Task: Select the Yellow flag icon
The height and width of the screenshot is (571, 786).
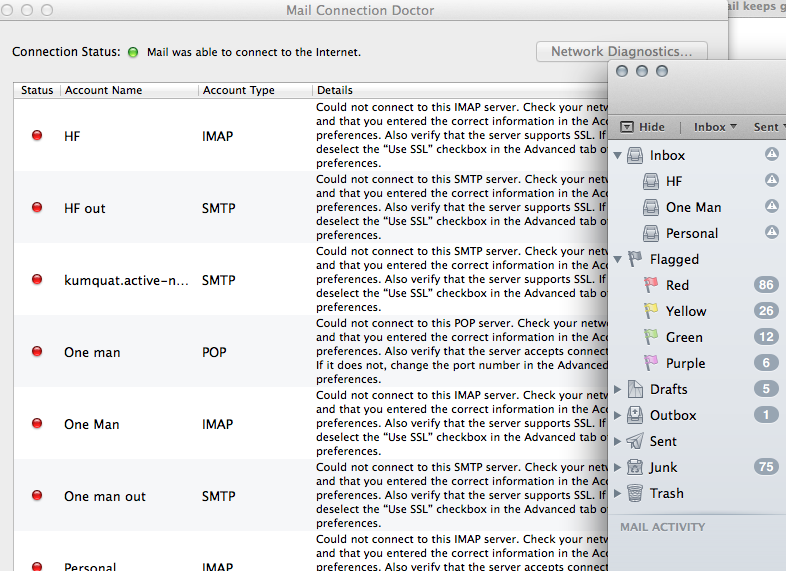Action: (x=651, y=311)
